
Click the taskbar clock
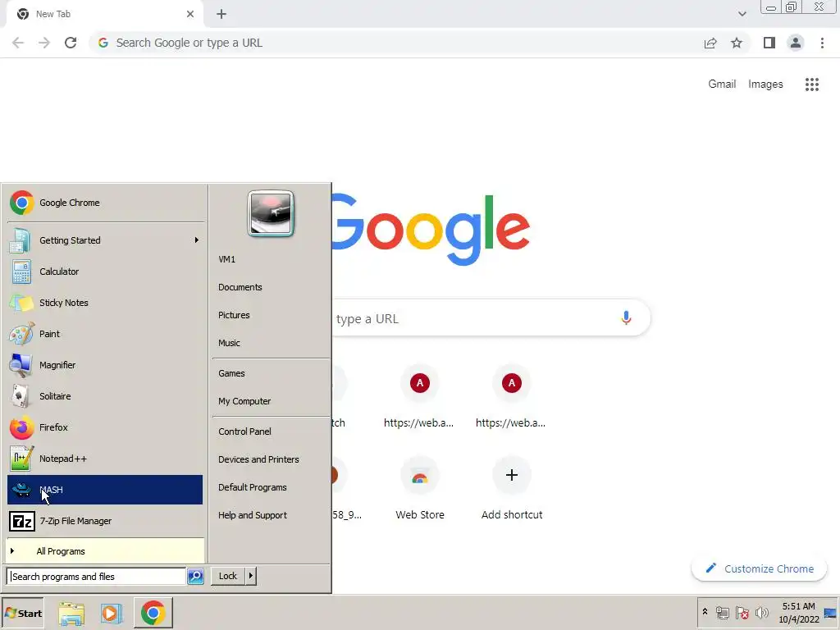click(x=798, y=613)
